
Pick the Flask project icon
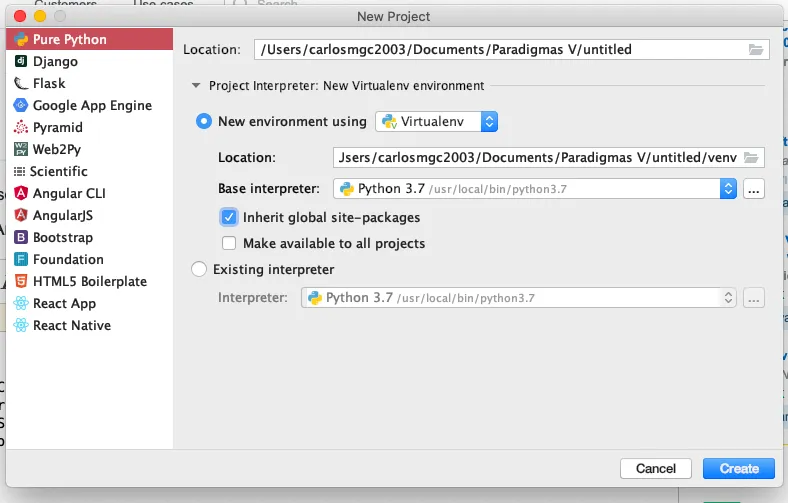pyautogui.click(x=21, y=83)
